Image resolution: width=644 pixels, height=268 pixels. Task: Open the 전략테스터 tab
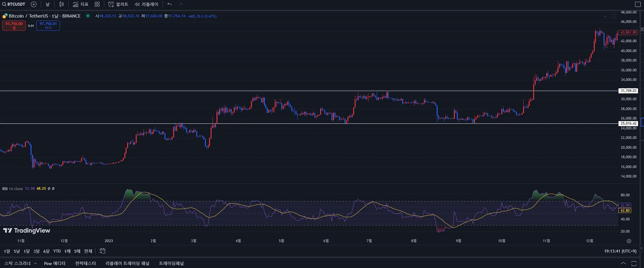86,264
